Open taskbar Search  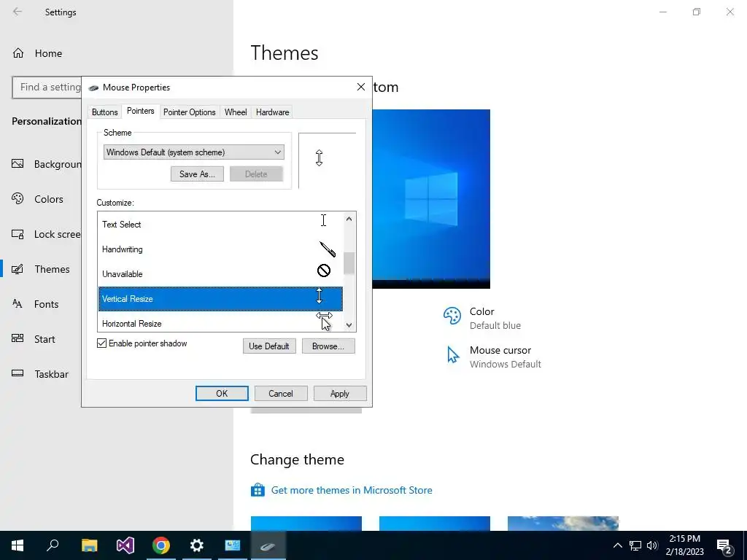point(53,545)
